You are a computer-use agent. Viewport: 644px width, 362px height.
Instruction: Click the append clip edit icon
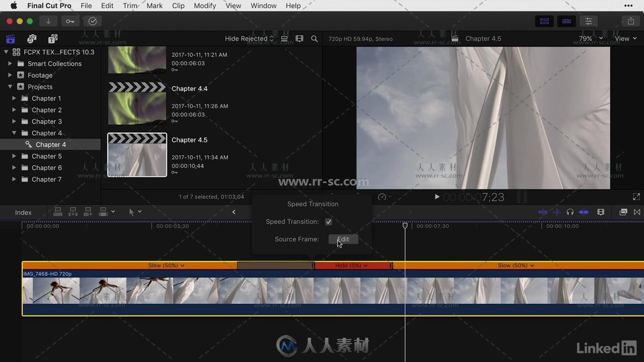point(88,212)
